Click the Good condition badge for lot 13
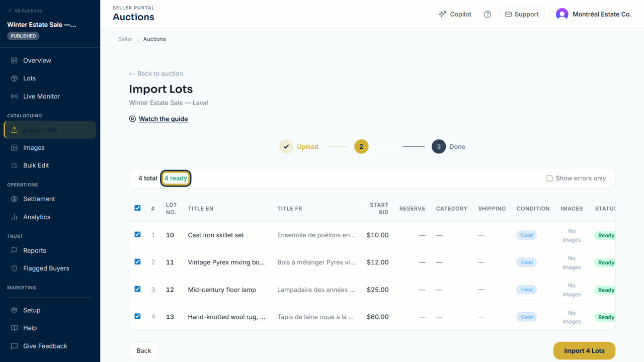Viewport: 644px width, 362px height. (x=527, y=317)
